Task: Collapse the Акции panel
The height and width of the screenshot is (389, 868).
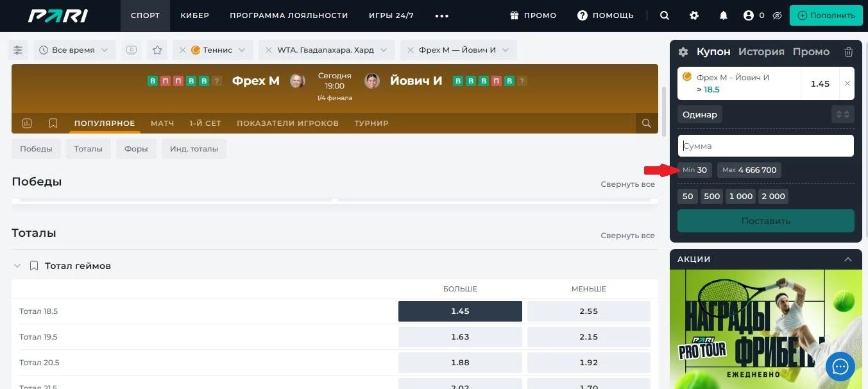Action: (848, 259)
